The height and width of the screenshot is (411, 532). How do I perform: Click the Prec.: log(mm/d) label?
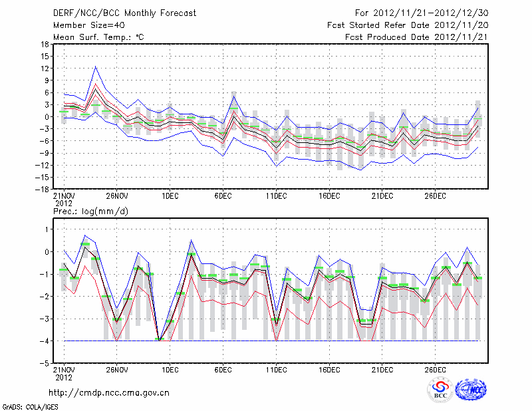click(90, 211)
